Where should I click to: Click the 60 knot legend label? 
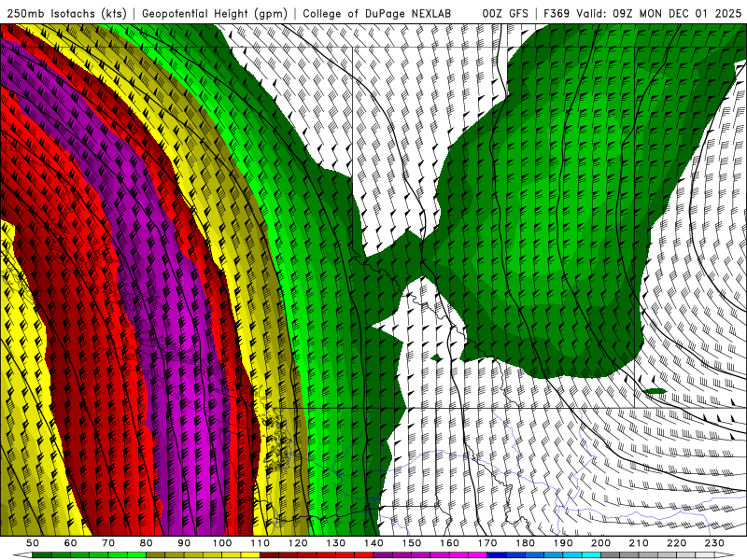[x=70, y=543]
